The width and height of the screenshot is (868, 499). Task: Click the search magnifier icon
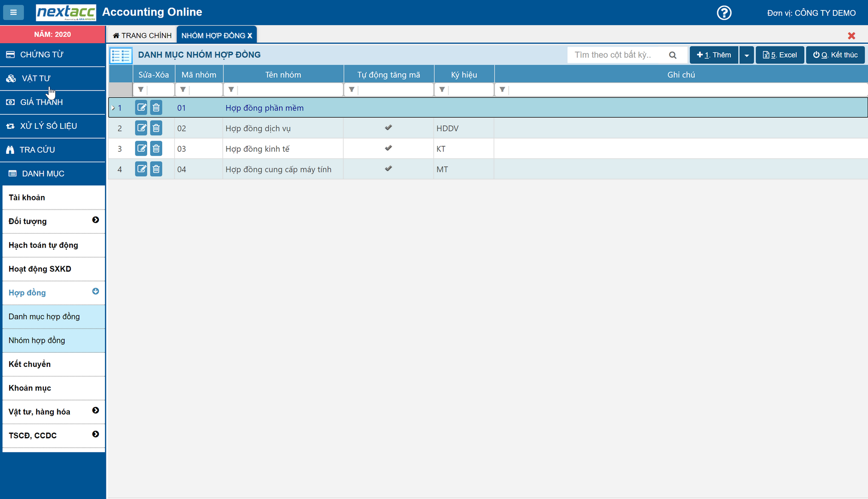[673, 55]
